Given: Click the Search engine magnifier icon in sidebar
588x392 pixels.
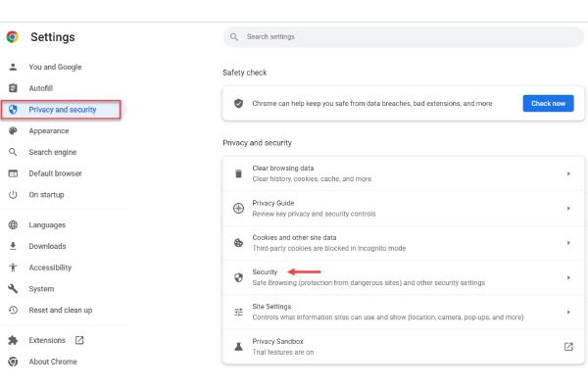Looking at the screenshot, I should coord(13,152).
